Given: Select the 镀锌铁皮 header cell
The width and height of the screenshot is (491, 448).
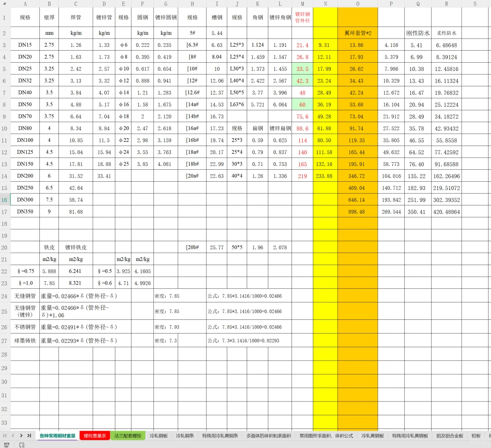Looking at the screenshot, I should click(x=76, y=247).
